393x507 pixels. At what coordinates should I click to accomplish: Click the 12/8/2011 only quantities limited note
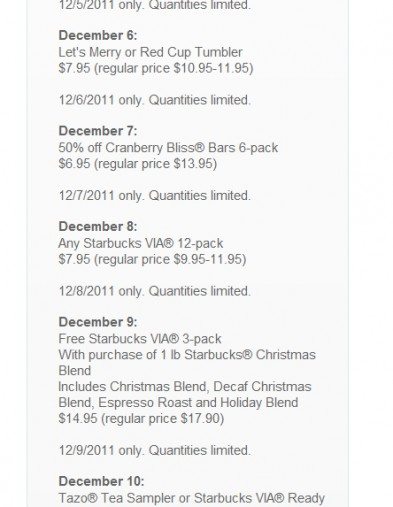[154, 291]
